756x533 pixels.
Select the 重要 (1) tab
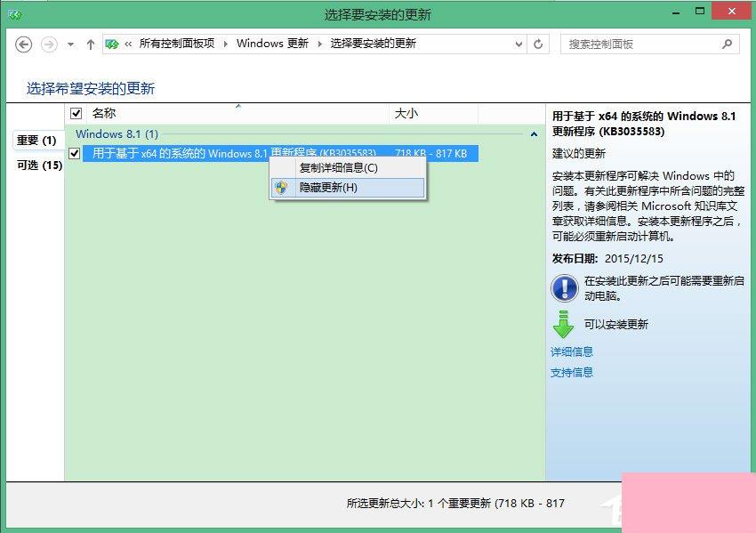tap(36, 141)
